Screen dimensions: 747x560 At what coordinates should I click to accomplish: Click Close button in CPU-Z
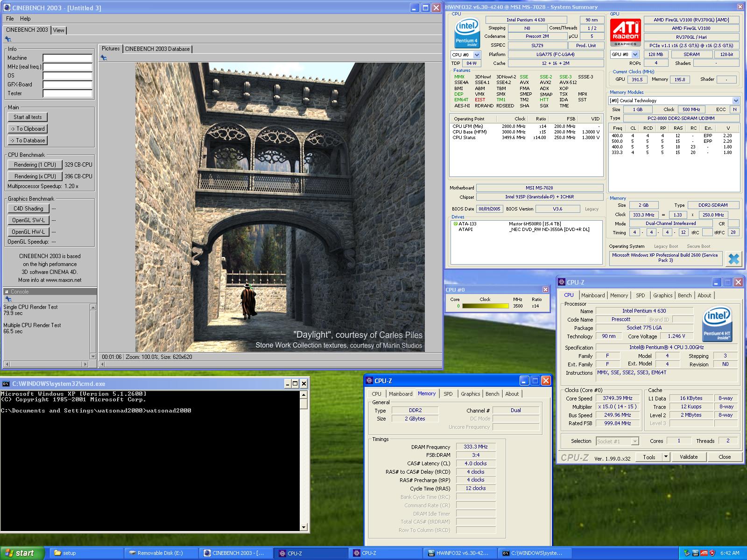pyautogui.click(x=725, y=457)
